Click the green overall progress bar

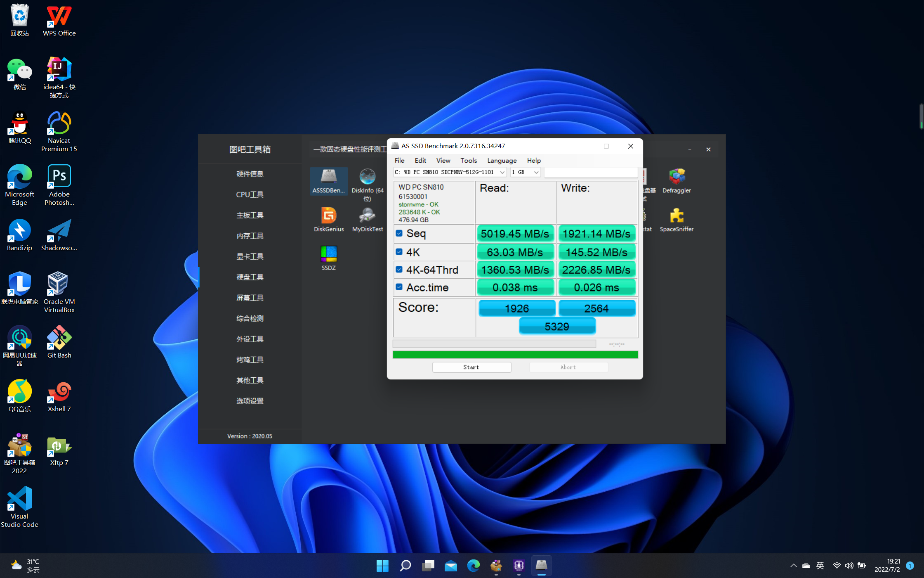[515, 355]
